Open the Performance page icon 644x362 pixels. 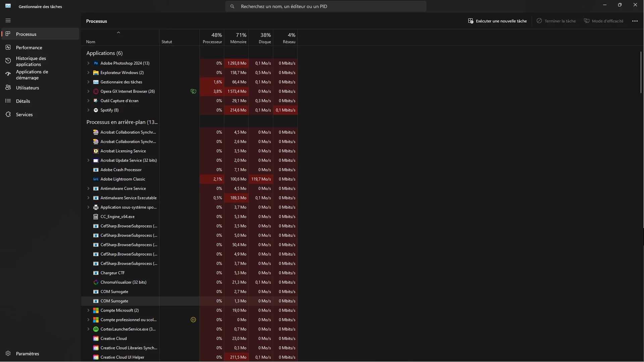click(x=8, y=48)
